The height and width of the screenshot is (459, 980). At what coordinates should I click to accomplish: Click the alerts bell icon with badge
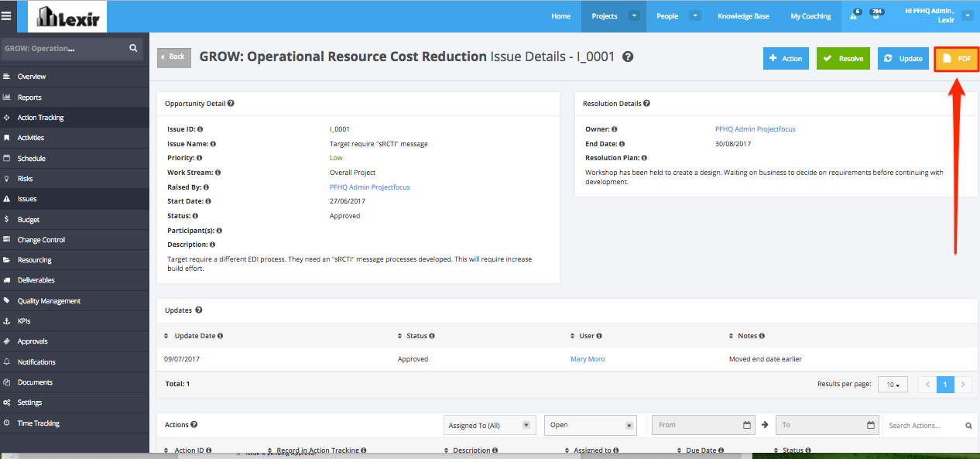(854, 15)
